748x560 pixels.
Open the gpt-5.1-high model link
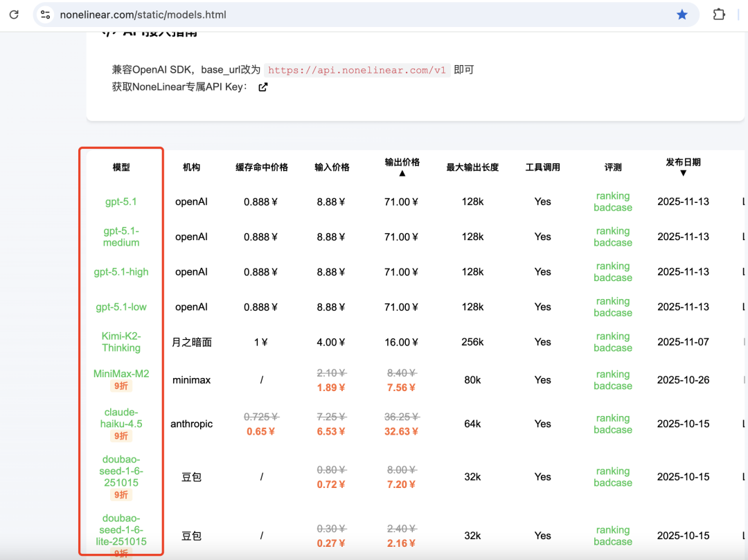[121, 272]
